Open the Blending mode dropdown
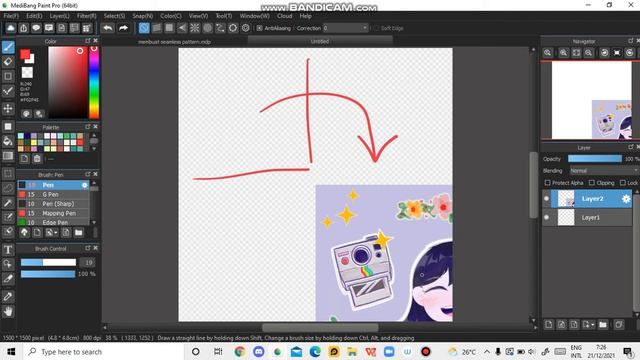 tap(604, 171)
